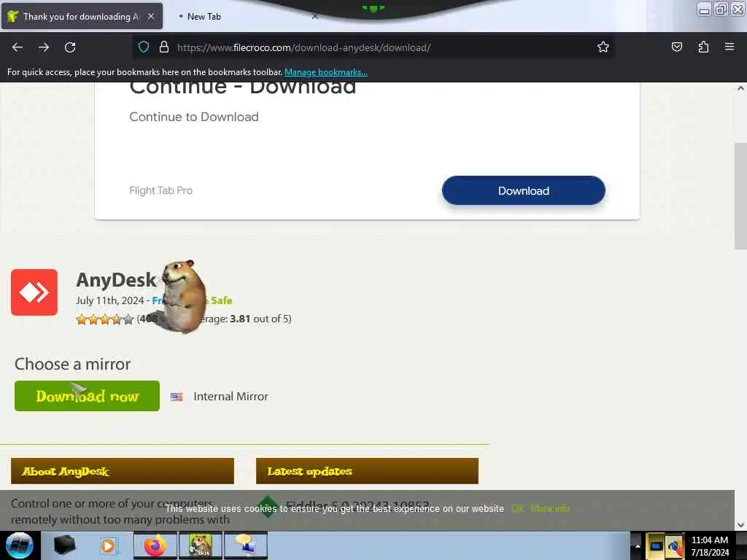Click the green Download now button
The width and height of the screenshot is (747, 560).
coord(88,396)
